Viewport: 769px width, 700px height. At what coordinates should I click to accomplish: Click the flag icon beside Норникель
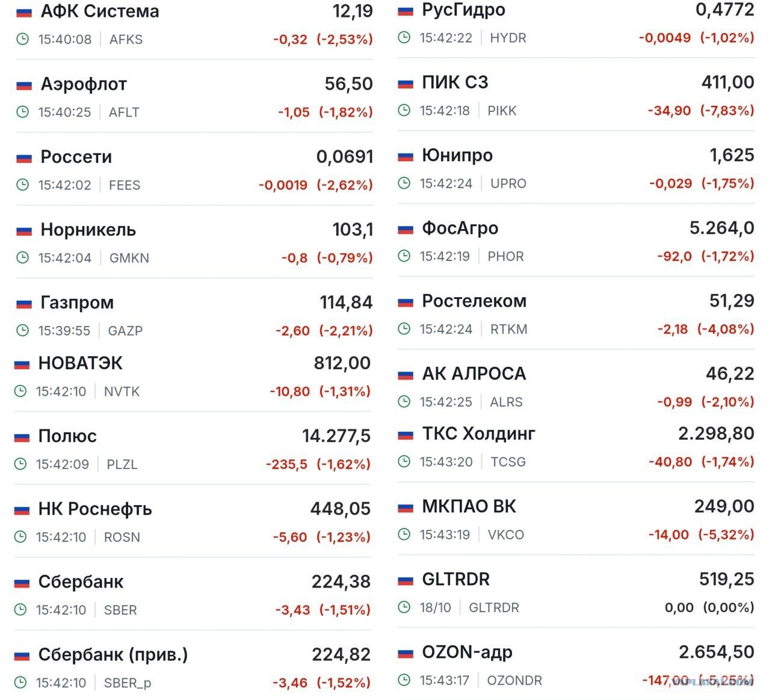pyautogui.click(x=24, y=231)
